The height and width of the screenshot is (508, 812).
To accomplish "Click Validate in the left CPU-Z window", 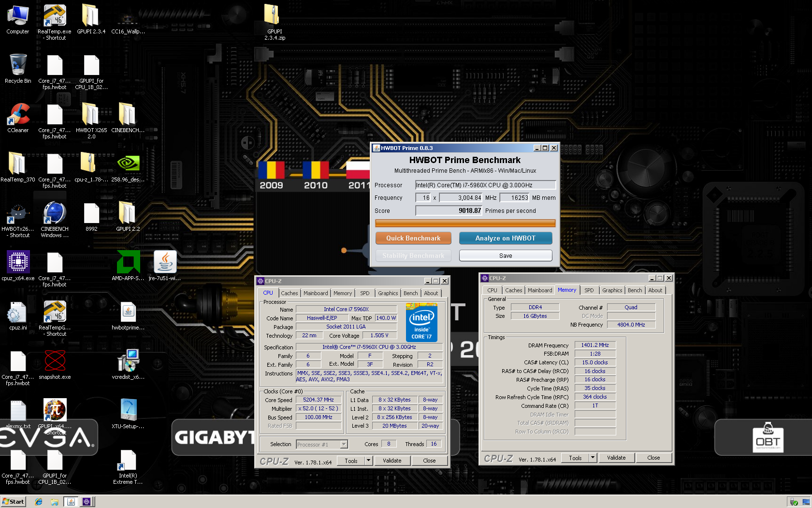I will (x=392, y=461).
